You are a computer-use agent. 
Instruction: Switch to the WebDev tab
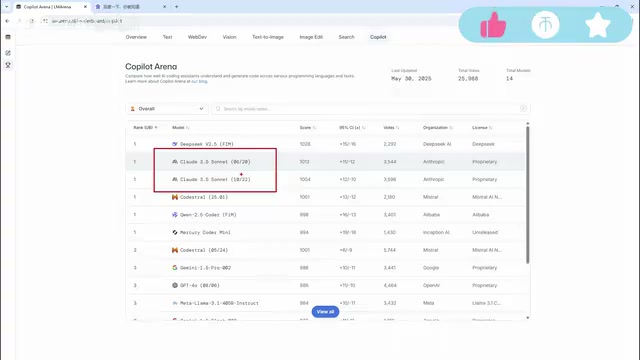[197, 37]
